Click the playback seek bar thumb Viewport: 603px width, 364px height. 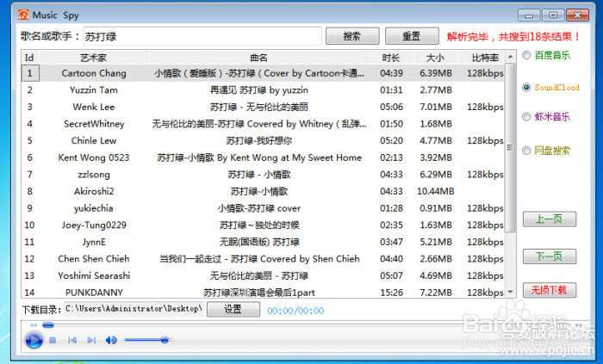pyautogui.click(x=48, y=325)
